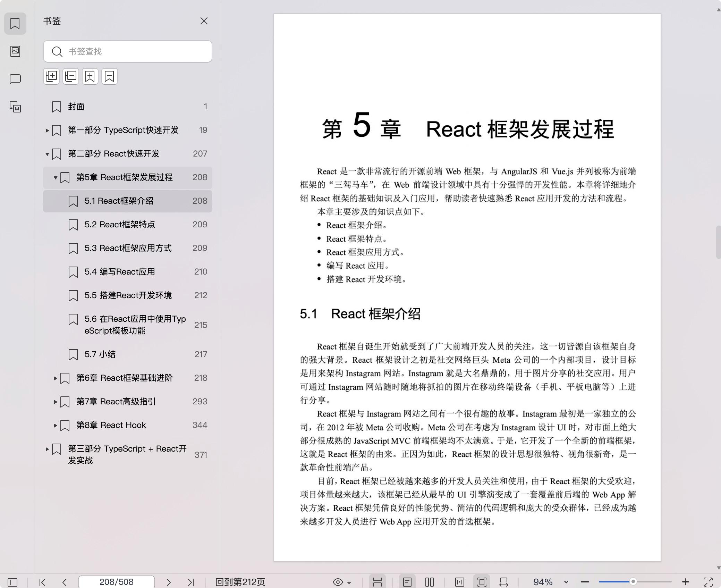
Task: Expand 第6章 React框架基础进阶
Action: [x=56, y=378]
